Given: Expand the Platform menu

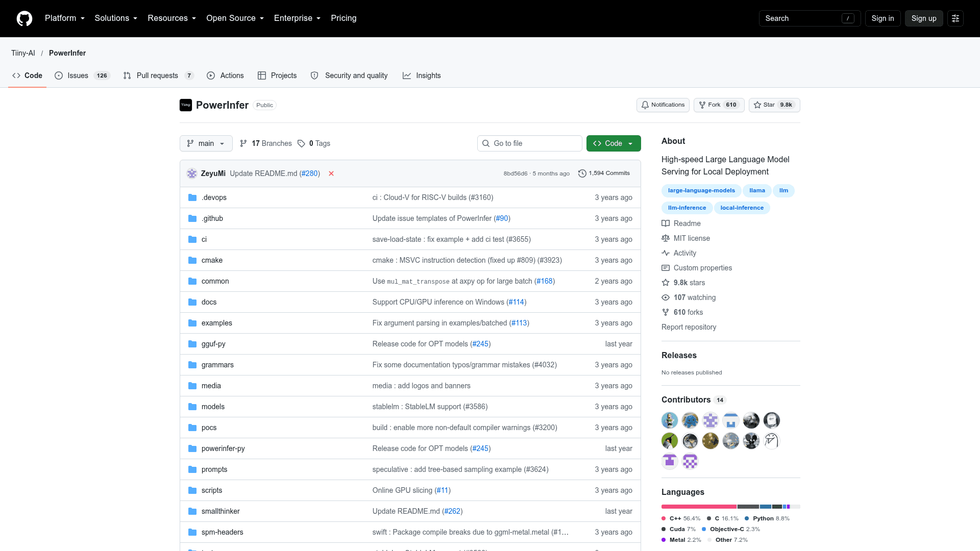Looking at the screenshot, I should coord(65,18).
